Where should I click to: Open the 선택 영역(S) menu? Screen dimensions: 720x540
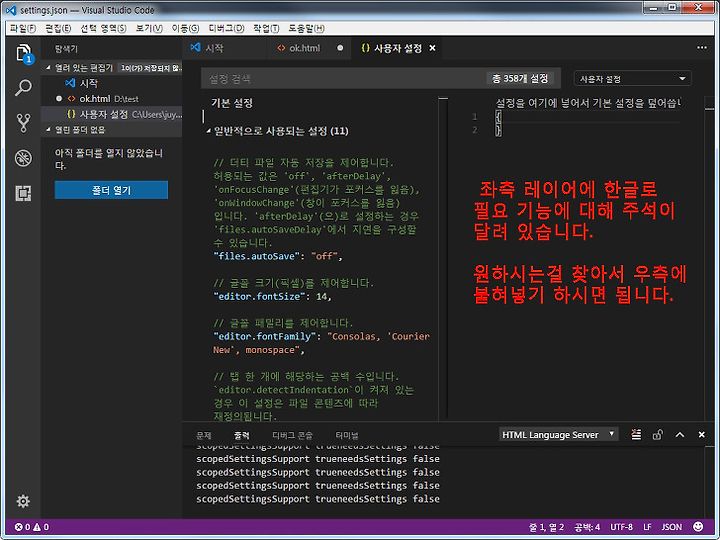[x=103, y=28]
